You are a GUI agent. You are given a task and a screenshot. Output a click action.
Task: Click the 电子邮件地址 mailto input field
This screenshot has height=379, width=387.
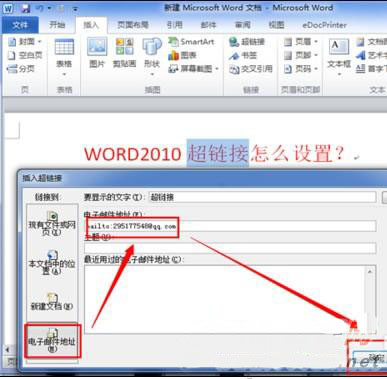pos(230,226)
